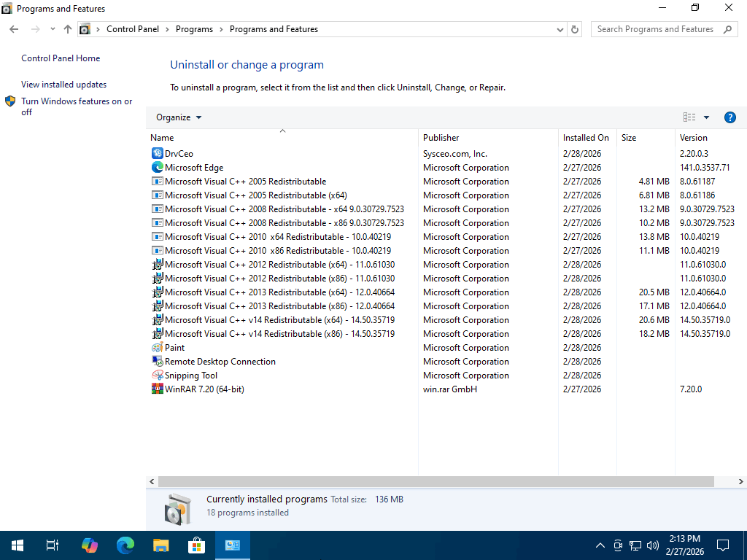Click the WinRAR 7.20 program icon
747x560 pixels.
coord(157,389)
